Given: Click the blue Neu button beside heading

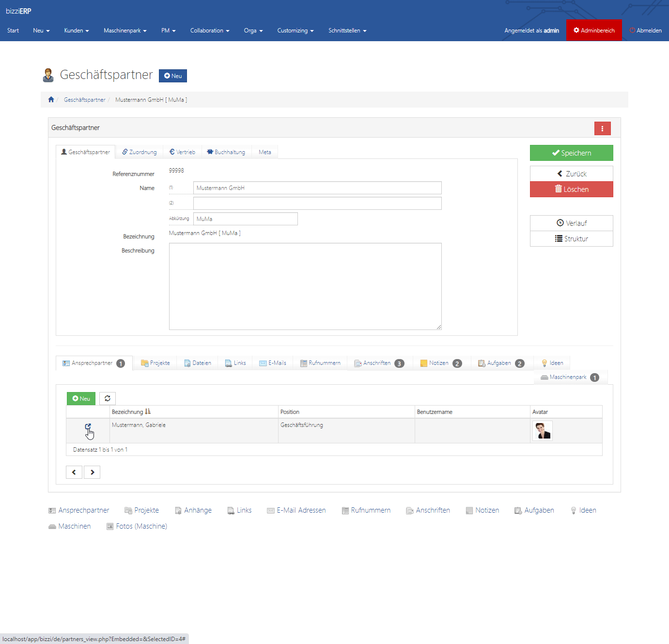Looking at the screenshot, I should (x=173, y=76).
